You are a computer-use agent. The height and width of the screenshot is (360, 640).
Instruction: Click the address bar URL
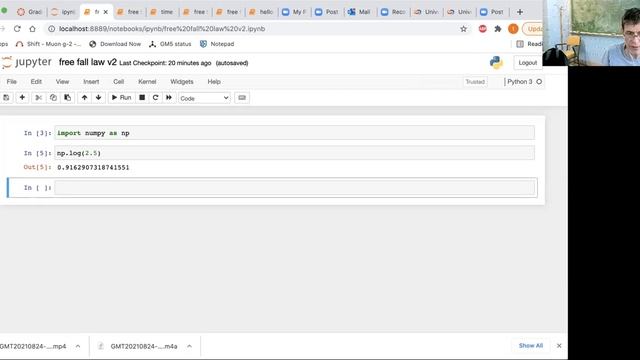(162, 29)
